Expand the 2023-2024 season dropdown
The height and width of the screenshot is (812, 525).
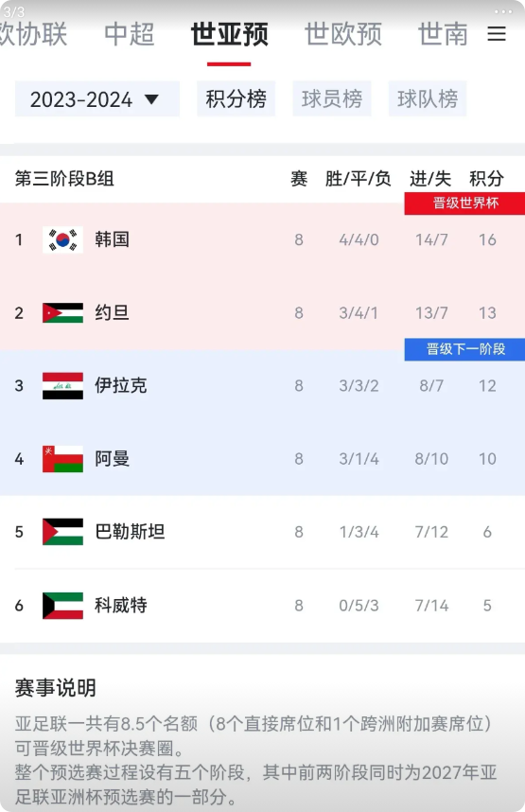click(x=96, y=99)
